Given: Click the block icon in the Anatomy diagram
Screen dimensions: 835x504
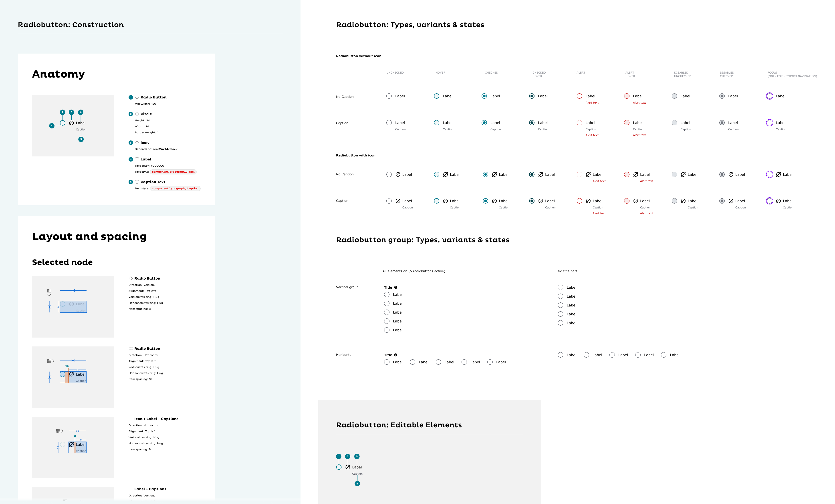Looking at the screenshot, I should (71, 123).
